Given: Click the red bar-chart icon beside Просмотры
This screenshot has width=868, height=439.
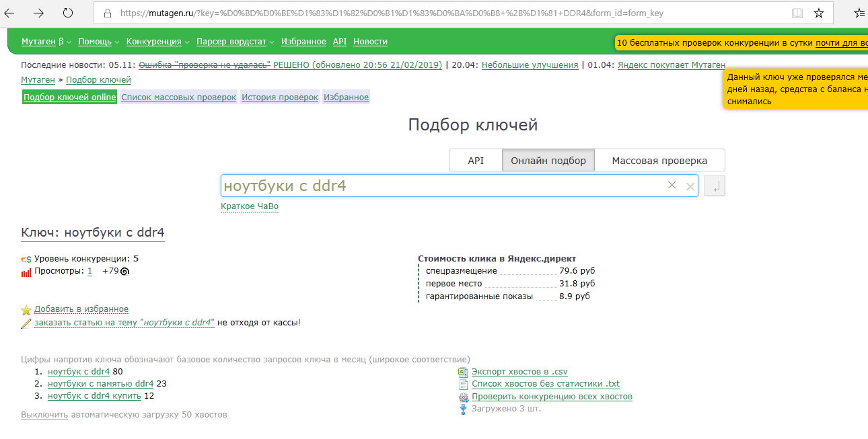Looking at the screenshot, I should tap(26, 272).
